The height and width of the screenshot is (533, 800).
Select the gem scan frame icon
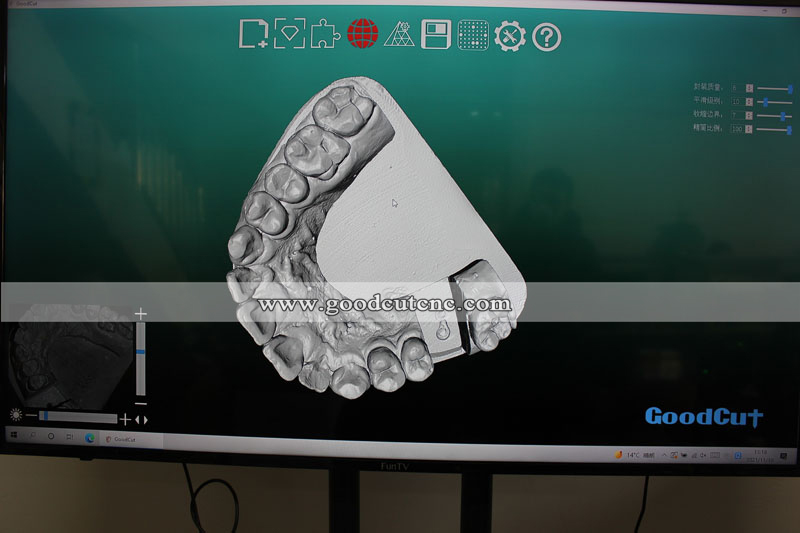coord(290,34)
